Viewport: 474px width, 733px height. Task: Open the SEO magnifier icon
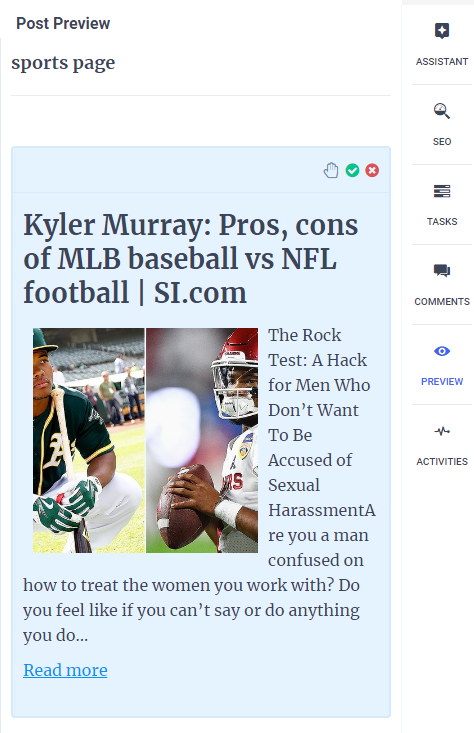442,111
